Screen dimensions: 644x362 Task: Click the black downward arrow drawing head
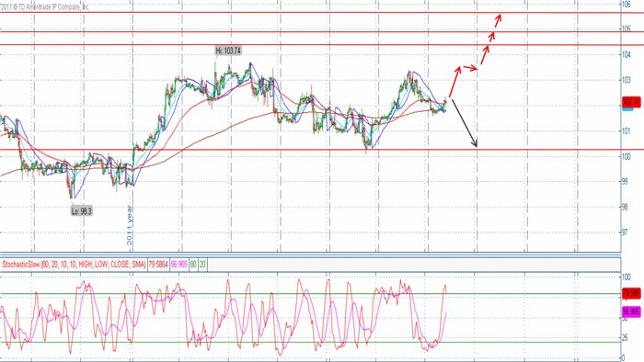(475, 142)
